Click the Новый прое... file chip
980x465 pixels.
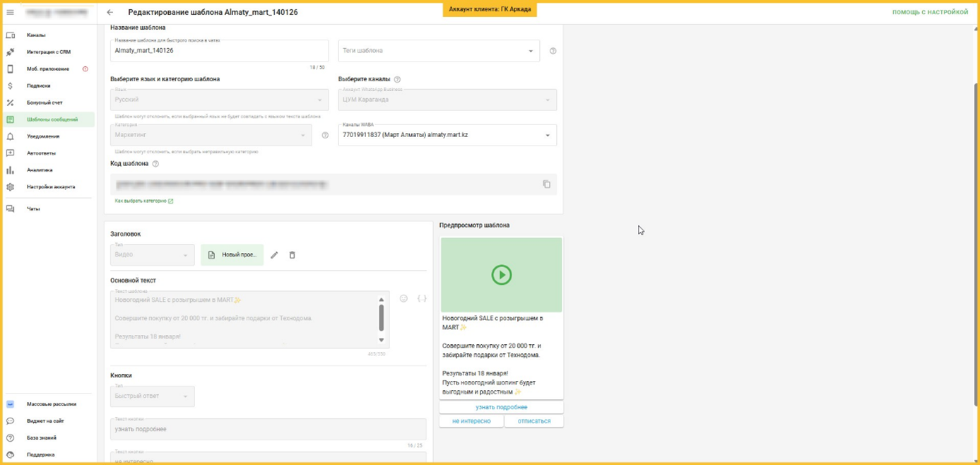(232, 255)
